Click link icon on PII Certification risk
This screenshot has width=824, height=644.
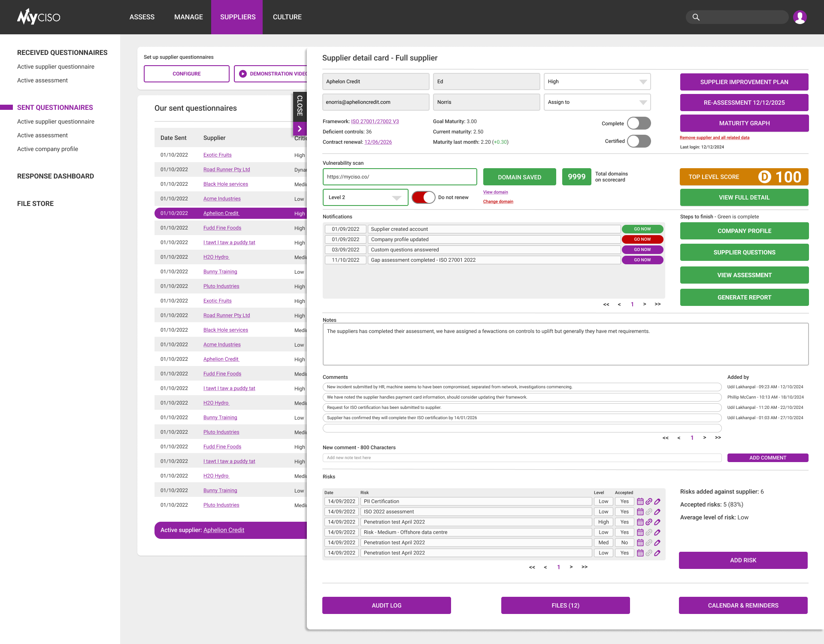point(649,501)
